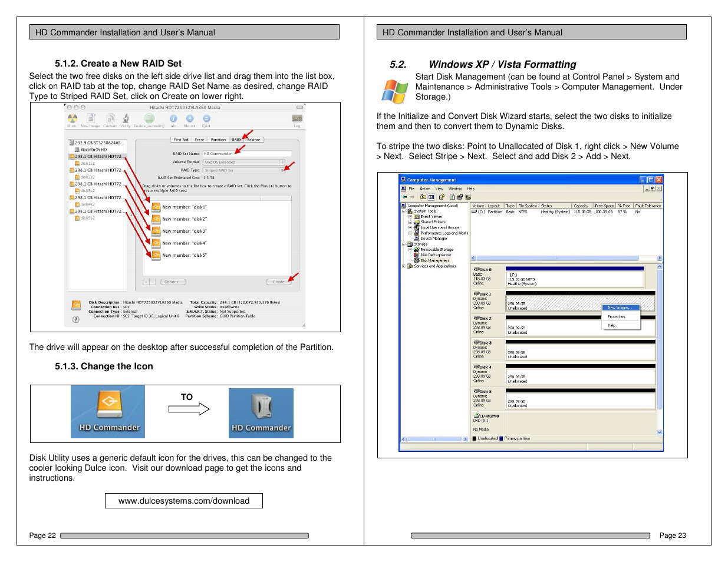Viewport: 728px width, 562px height.
Task: Open the Volume Format dropdown
Action: tap(244, 162)
